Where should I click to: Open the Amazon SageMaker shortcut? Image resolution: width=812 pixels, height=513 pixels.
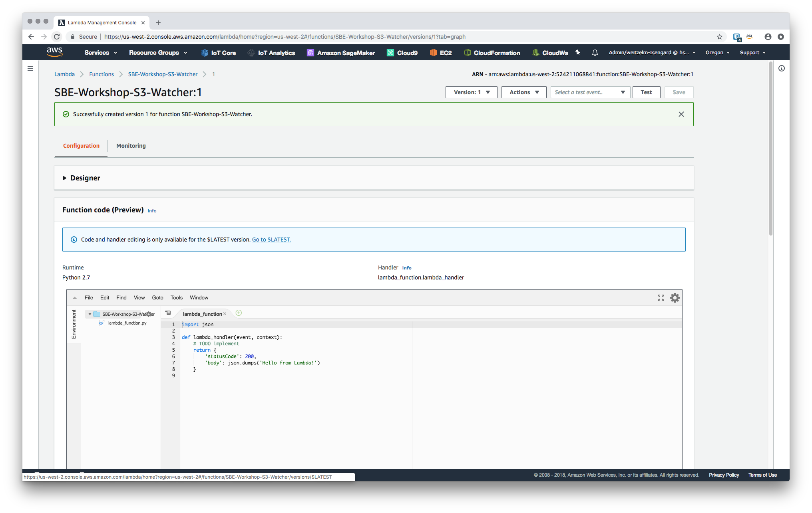point(341,53)
